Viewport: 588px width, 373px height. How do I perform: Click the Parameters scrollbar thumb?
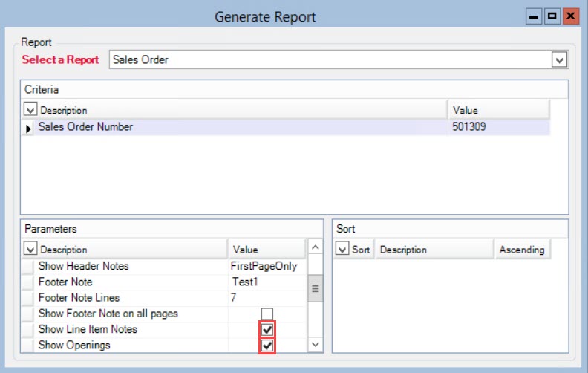(x=315, y=288)
